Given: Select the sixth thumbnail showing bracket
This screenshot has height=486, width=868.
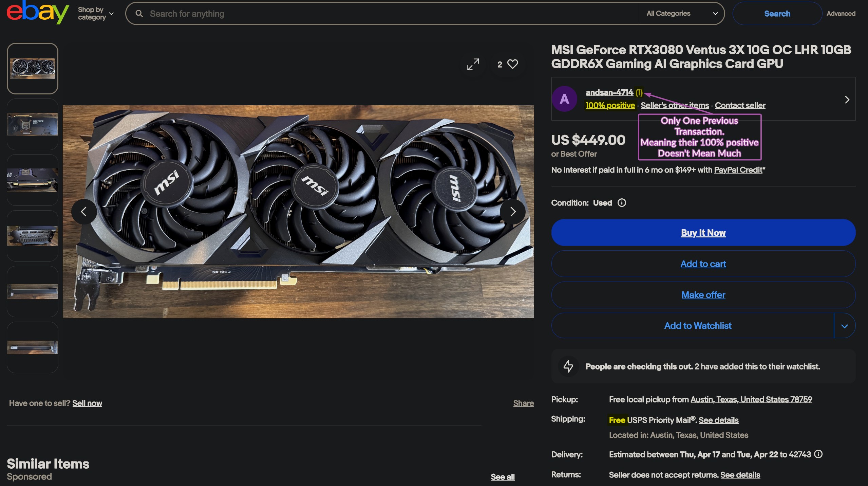Looking at the screenshot, I should (33, 347).
